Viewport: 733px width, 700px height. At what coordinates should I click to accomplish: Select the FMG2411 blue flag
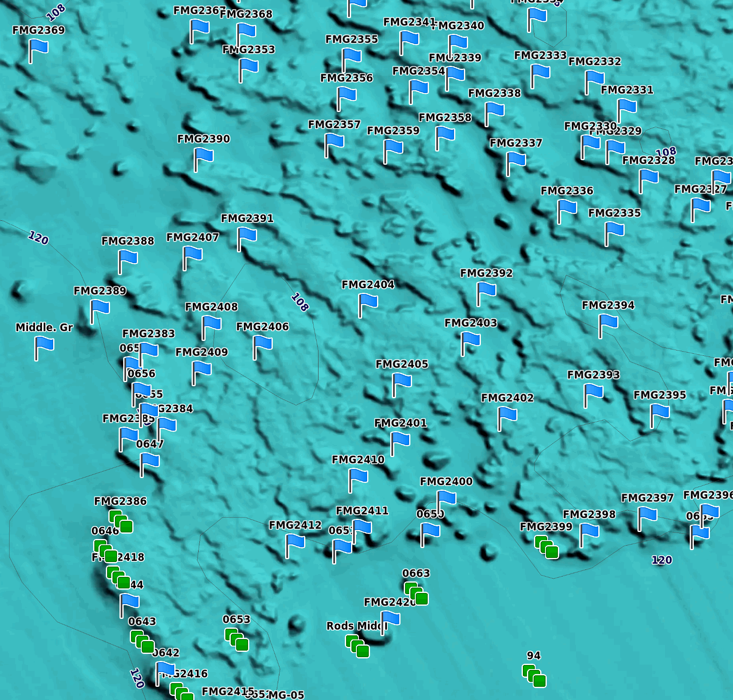(x=362, y=531)
